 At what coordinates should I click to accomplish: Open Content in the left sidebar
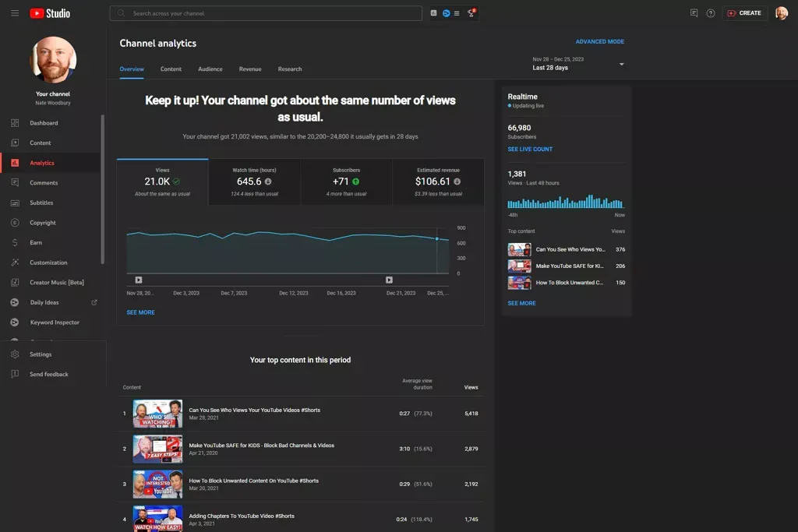[51, 143]
